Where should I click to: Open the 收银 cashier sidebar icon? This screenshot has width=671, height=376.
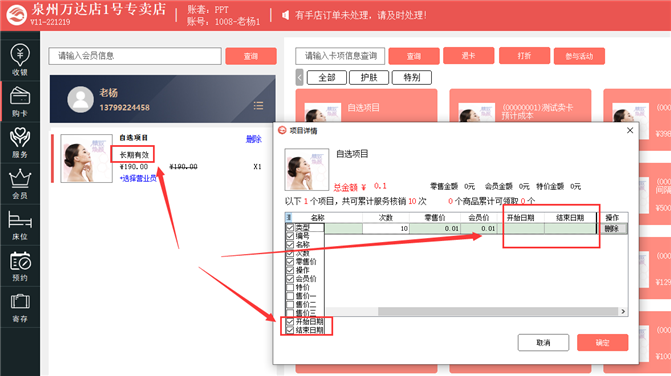pyautogui.click(x=20, y=59)
